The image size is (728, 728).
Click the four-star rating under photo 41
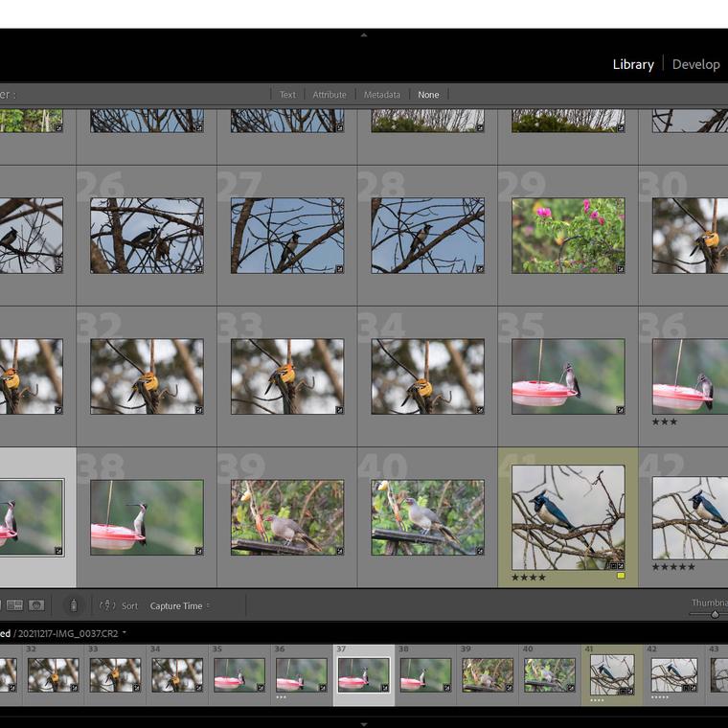(529, 578)
